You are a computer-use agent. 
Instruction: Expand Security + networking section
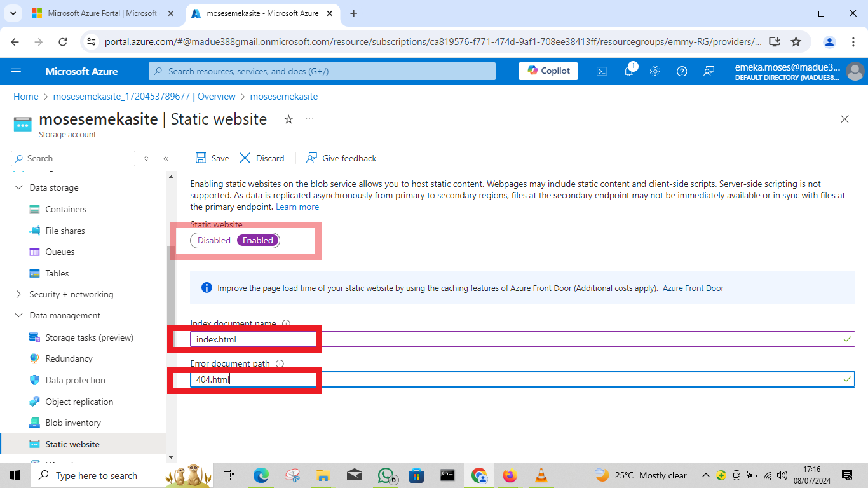click(18, 294)
